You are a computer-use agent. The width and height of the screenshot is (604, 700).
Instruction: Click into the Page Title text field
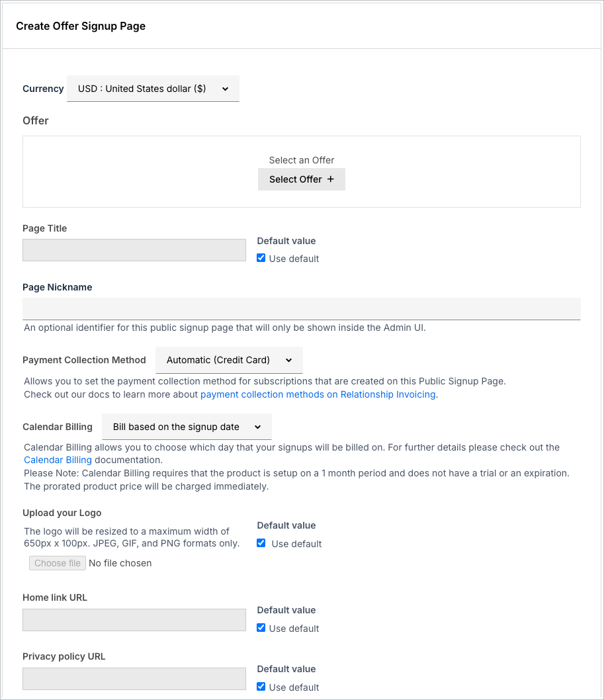134,250
